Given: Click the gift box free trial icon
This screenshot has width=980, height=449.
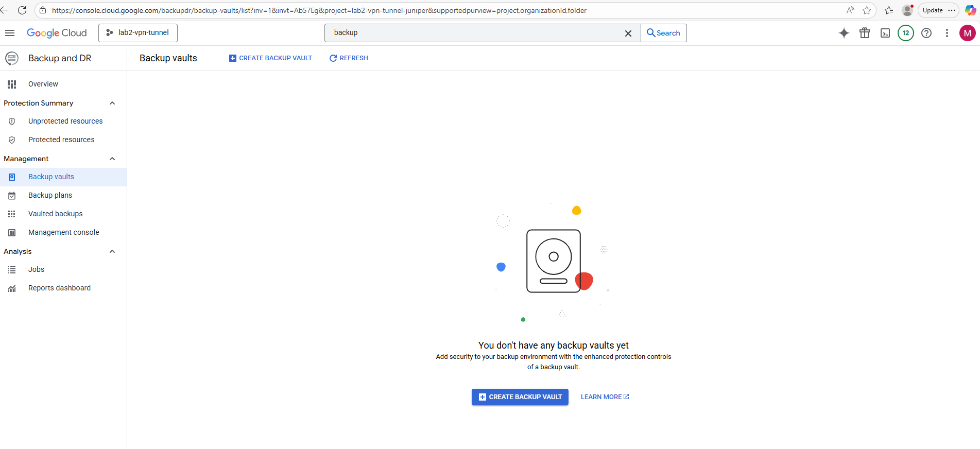Looking at the screenshot, I should point(865,33).
